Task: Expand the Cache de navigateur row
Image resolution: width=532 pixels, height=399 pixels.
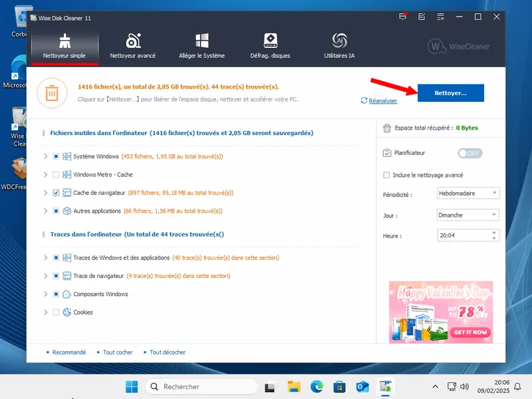Action: point(45,193)
